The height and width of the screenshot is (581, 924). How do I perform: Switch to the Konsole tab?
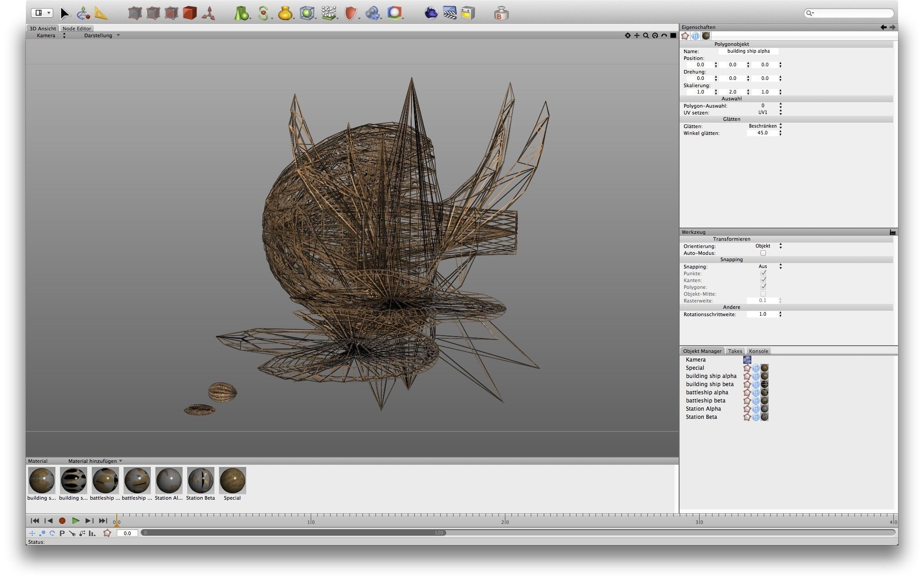(x=758, y=351)
